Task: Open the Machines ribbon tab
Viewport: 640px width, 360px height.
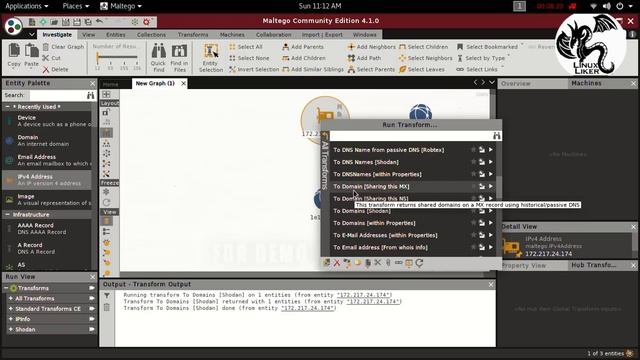Action: tap(232, 35)
